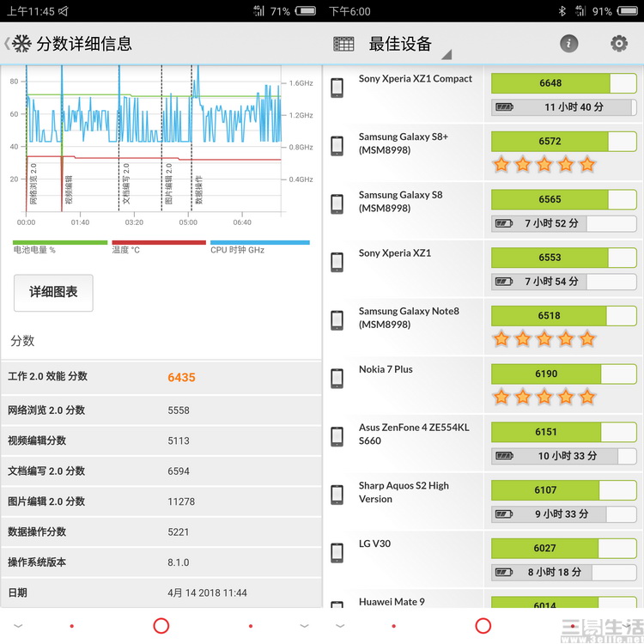Expand the 最佳设备 dropdown triangle
The width and height of the screenshot is (644, 644).
coord(447,55)
